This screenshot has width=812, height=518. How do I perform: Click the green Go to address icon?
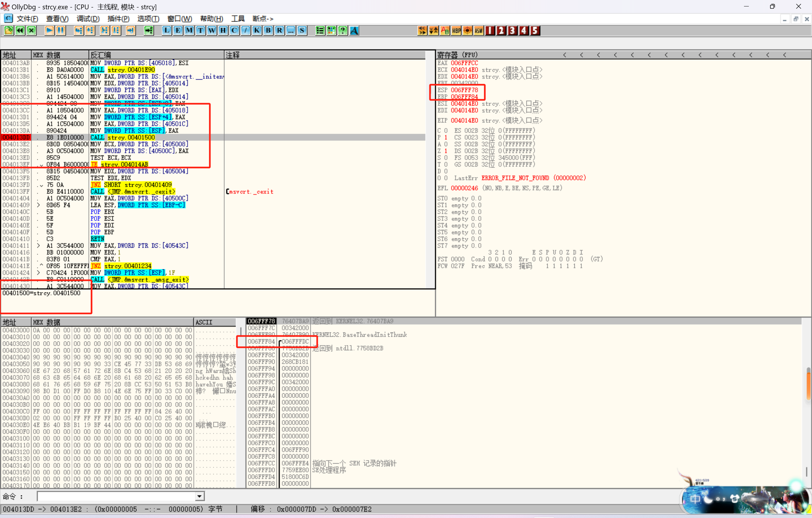(148, 31)
